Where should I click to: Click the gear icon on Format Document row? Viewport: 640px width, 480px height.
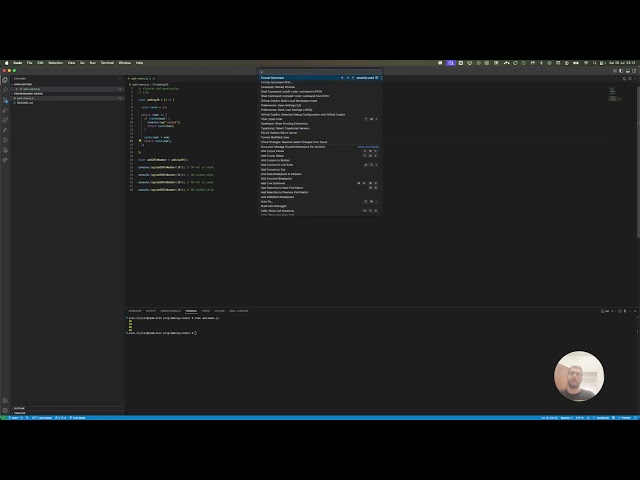coord(377,78)
